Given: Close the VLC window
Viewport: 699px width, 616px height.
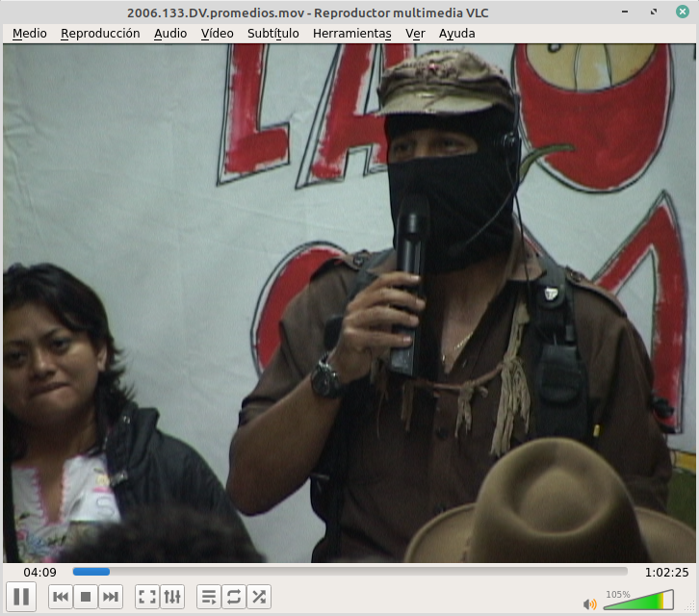Looking at the screenshot, I should (683, 12).
